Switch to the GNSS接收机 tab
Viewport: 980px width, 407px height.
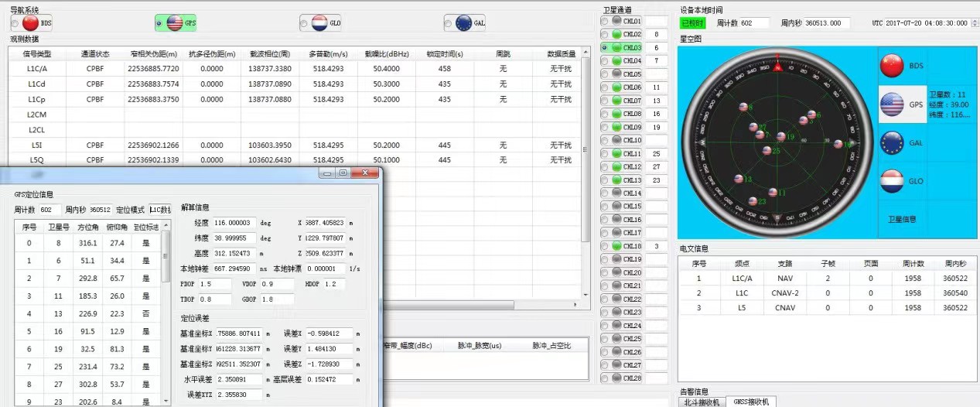750,402
